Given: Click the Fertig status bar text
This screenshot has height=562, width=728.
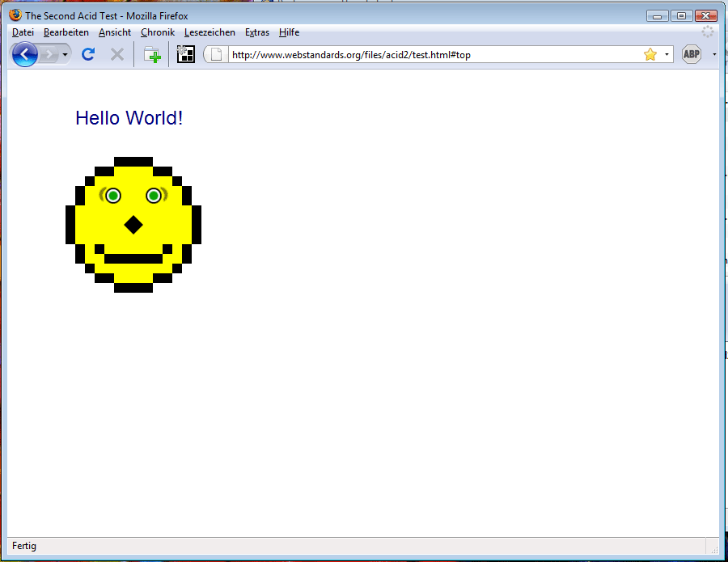Looking at the screenshot, I should (24, 546).
